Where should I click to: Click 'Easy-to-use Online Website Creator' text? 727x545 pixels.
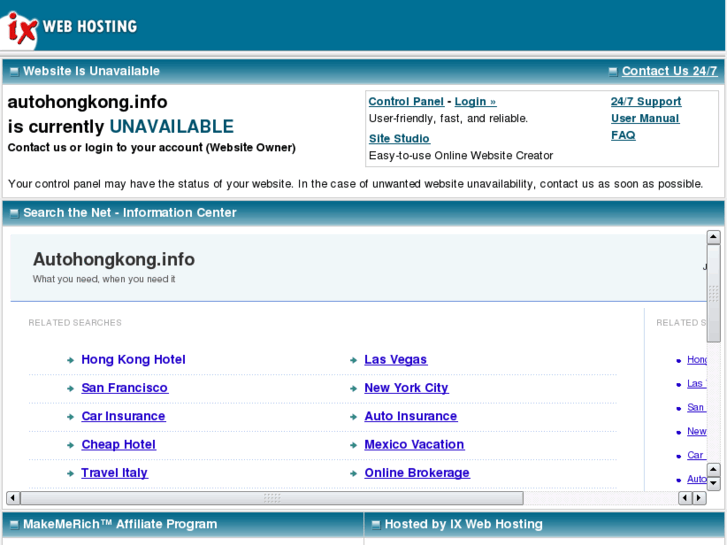coord(461,155)
